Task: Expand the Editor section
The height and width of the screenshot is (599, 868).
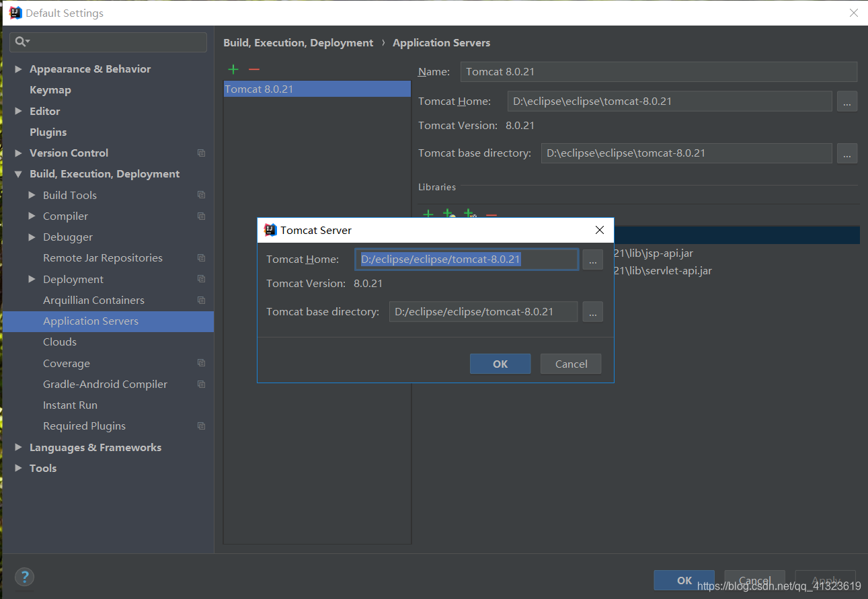Action: click(x=18, y=111)
